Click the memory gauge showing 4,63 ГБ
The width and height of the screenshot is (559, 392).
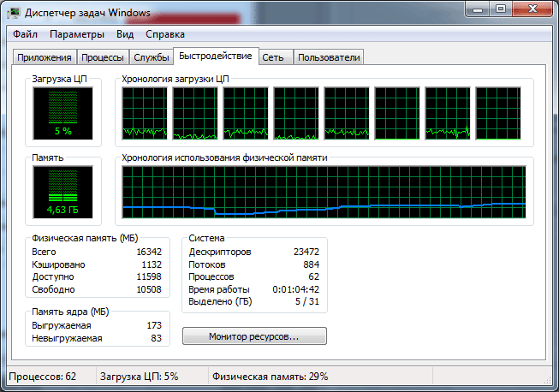point(62,192)
